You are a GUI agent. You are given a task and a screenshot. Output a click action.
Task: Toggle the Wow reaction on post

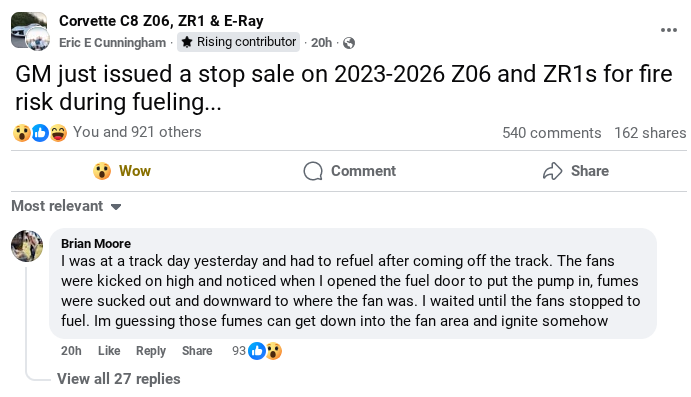[x=122, y=171]
